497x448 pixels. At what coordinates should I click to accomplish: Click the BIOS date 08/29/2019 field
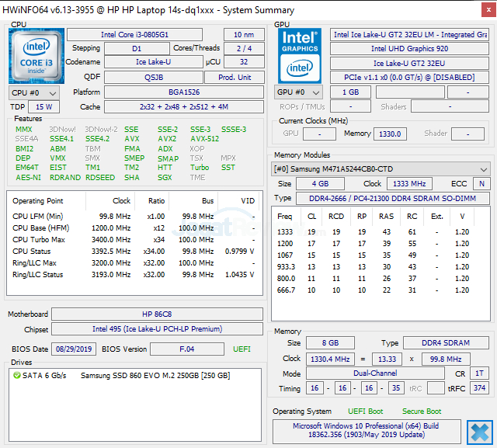pyautogui.click(x=74, y=349)
